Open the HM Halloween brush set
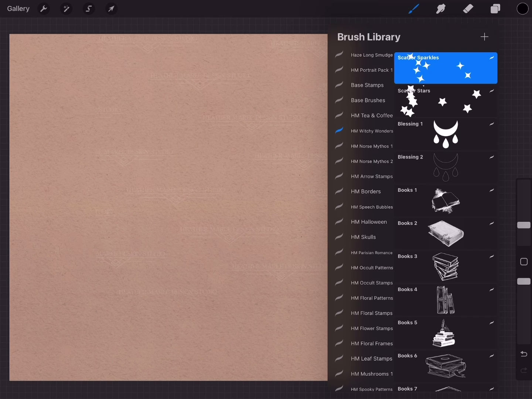The width and height of the screenshot is (532, 399). [x=368, y=222]
